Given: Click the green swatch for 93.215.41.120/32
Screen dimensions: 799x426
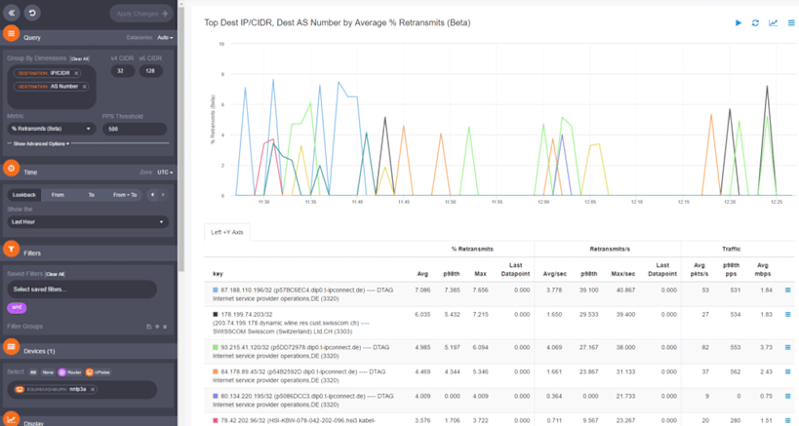Looking at the screenshot, I should click(x=216, y=347).
